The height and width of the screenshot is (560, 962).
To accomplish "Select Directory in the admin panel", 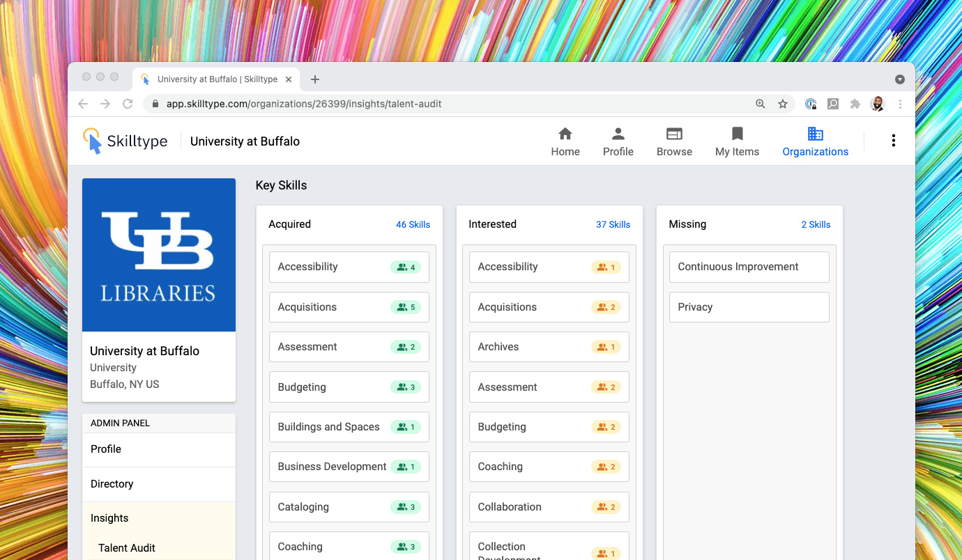I will pyautogui.click(x=112, y=484).
